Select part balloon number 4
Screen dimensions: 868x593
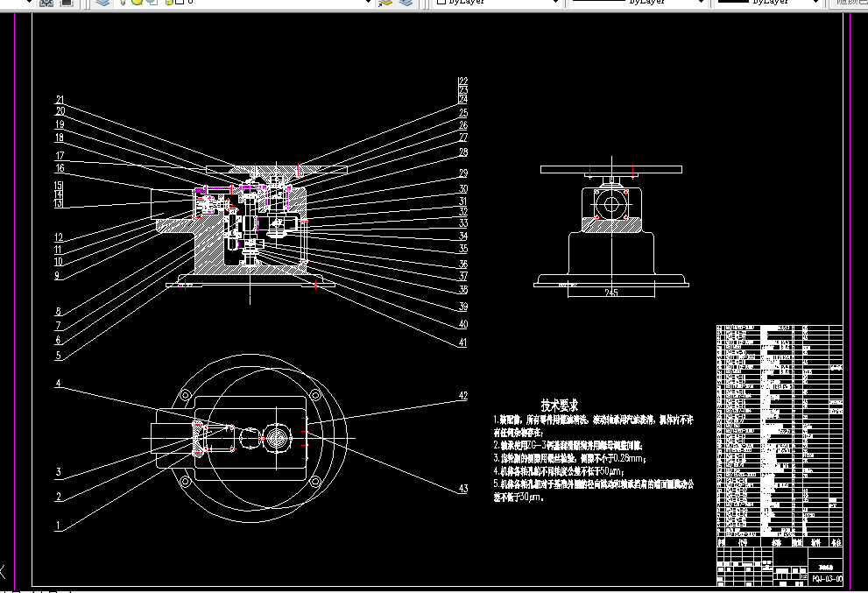point(58,383)
